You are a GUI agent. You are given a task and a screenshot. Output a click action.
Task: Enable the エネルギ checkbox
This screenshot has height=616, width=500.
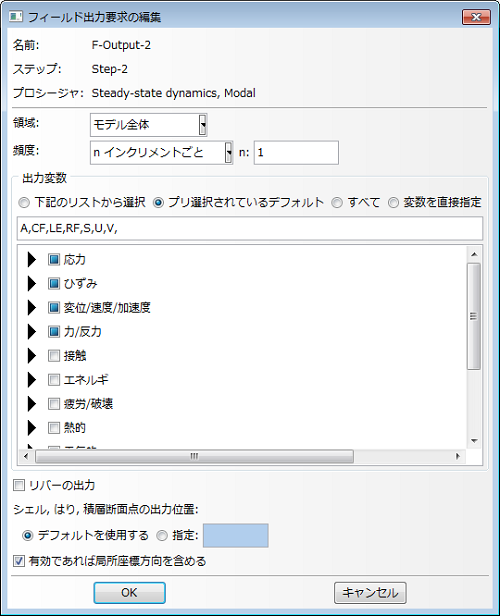point(54,380)
